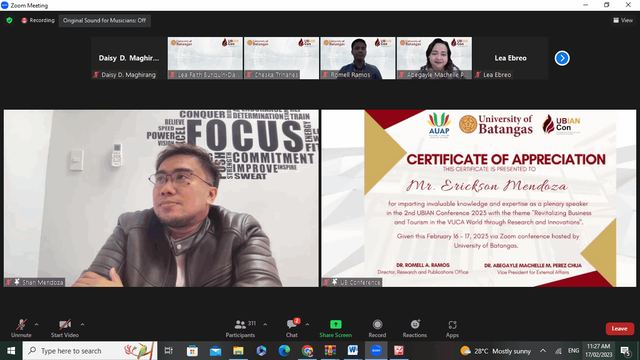Select Daisy D. Maghirang's participant tile

pos(129,58)
